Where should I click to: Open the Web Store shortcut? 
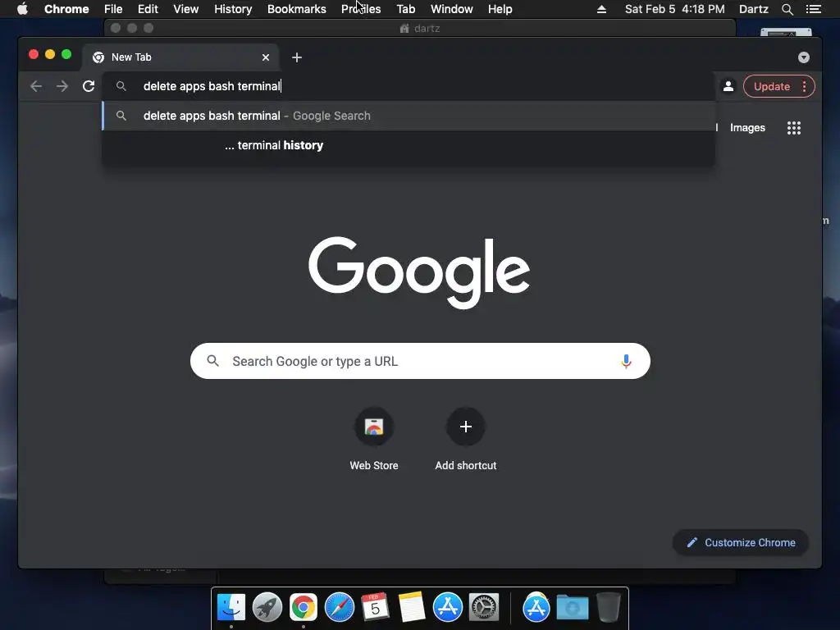[x=374, y=440]
